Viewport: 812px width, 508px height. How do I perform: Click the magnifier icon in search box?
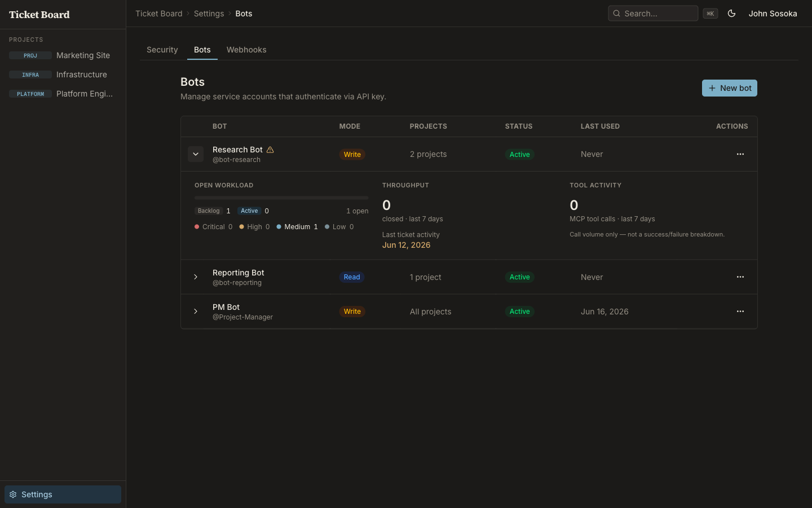click(617, 14)
